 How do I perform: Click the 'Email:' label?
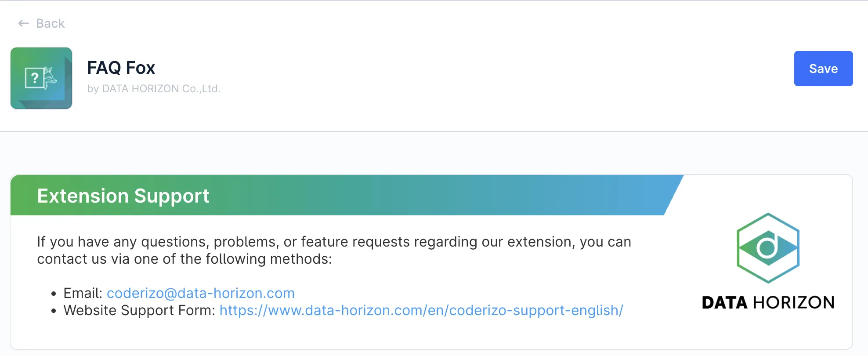coord(83,293)
